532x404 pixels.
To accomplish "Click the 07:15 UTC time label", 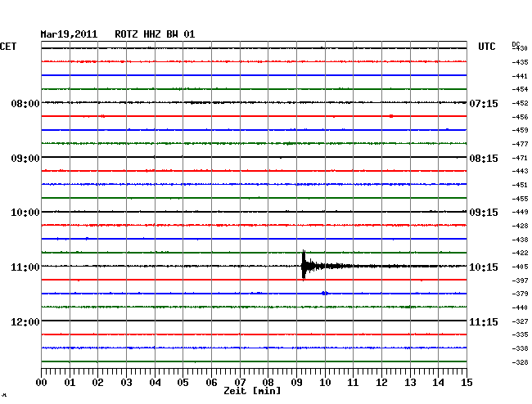I will 484,103.
